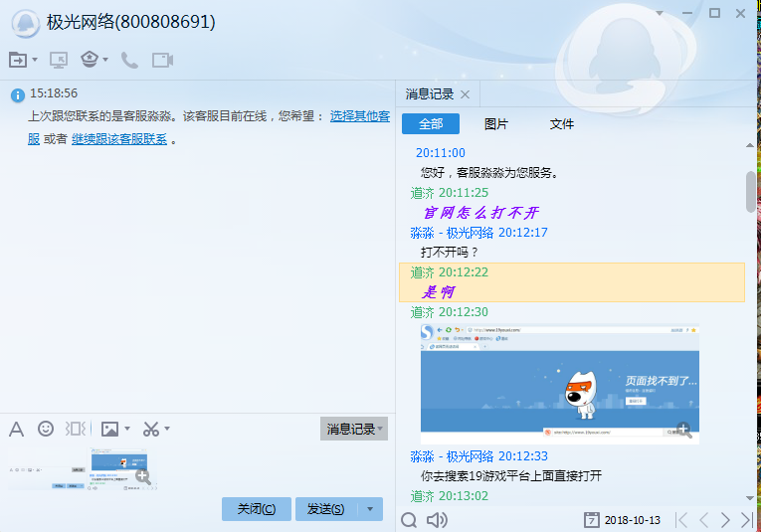Toggle the 消息记录 history panel button

click(353, 429)
